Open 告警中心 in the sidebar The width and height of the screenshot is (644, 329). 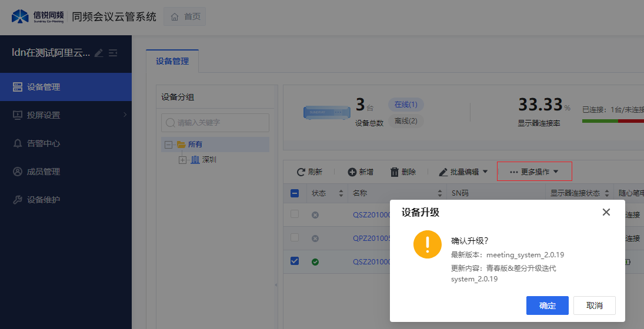[x=44, y=143]
